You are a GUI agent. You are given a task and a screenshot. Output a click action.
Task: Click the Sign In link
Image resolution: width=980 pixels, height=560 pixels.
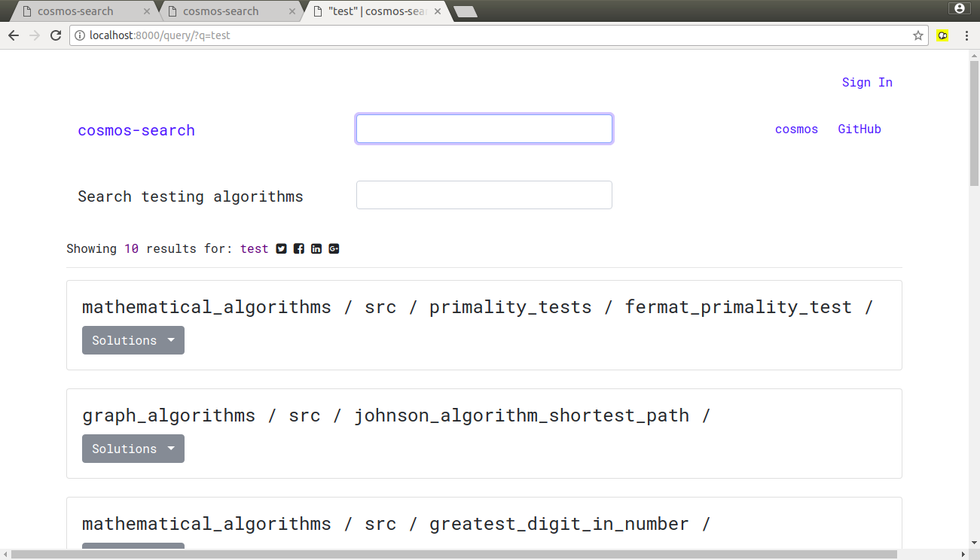867,83
